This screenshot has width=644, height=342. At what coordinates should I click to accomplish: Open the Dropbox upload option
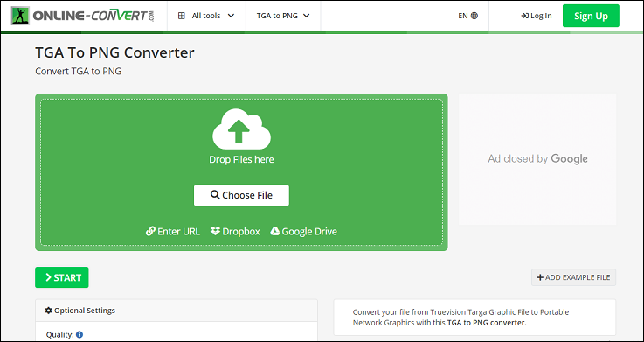tap(235, 232)
